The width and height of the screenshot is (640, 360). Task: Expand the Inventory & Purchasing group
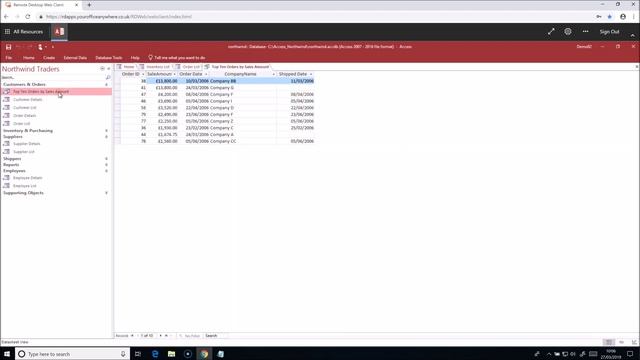point(107,131)
